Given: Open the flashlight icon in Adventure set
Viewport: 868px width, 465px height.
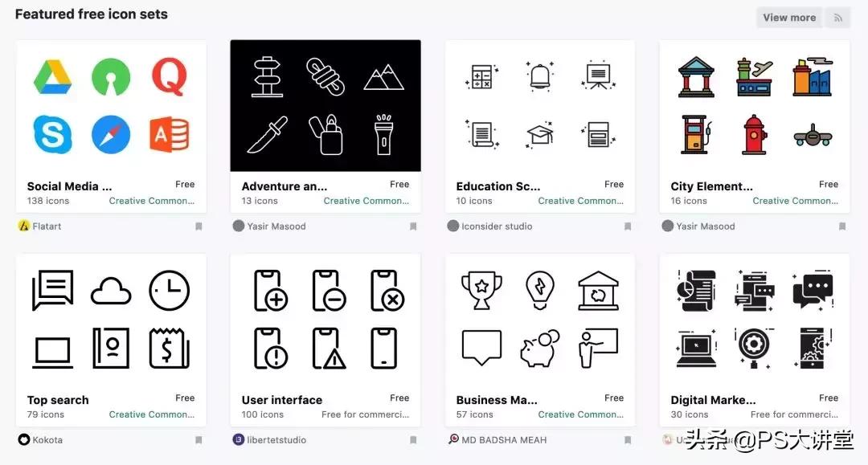Looking at the screenshot, I should [x=383, y=134].
